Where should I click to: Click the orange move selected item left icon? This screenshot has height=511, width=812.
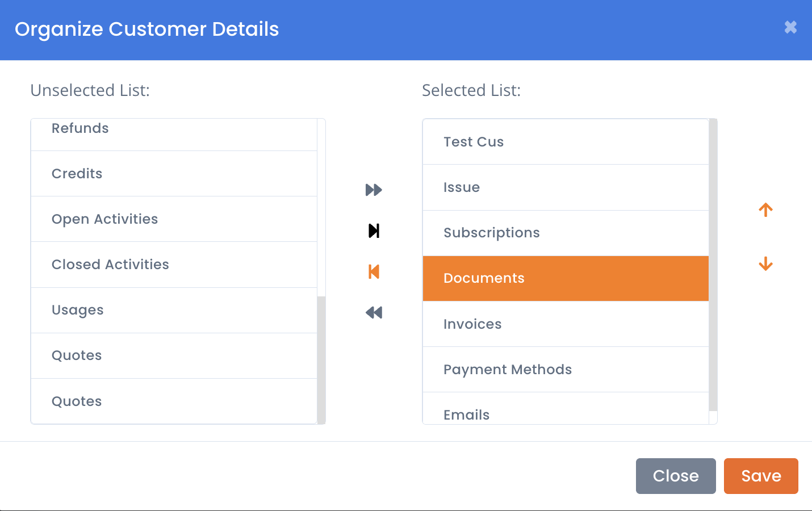click(x=374, y=271)
